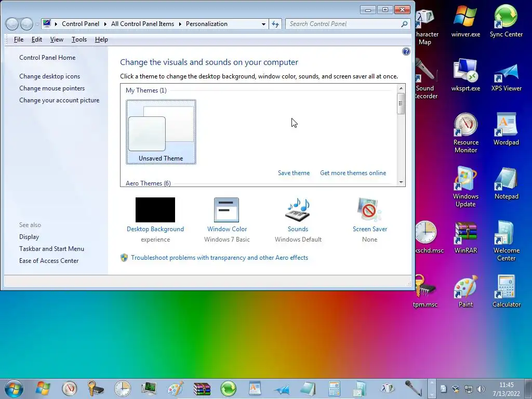Select Calculator desktop shortcut
Viewport: 532px width, 399px height.
pos(506,291)
